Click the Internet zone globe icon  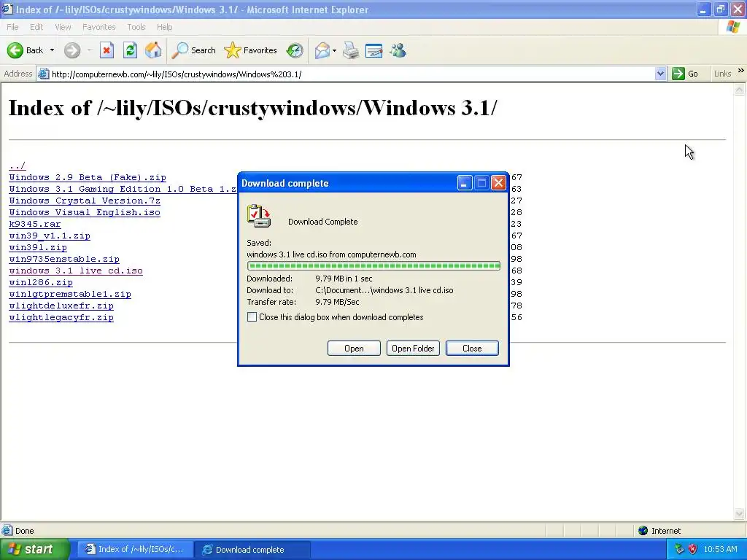pos(643,531)
